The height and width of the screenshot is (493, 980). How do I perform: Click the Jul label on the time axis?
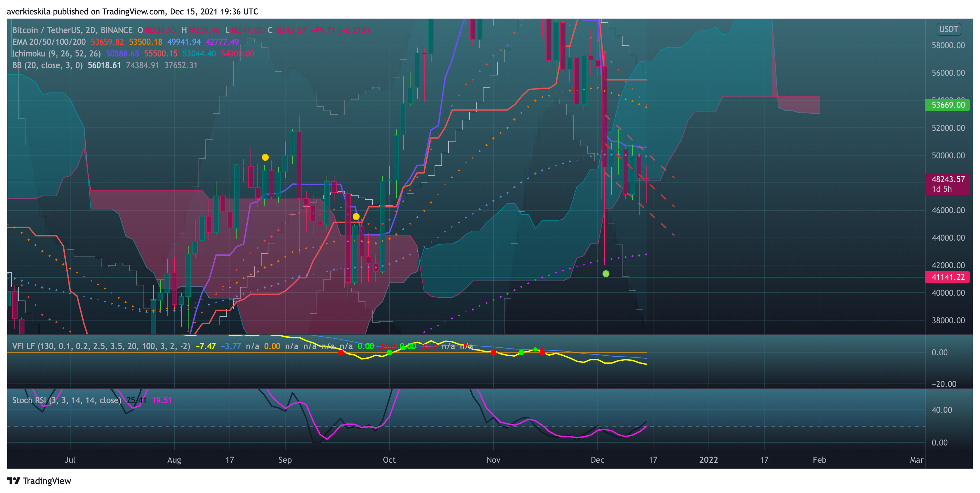pyautogui.click(x=70, y=460)
